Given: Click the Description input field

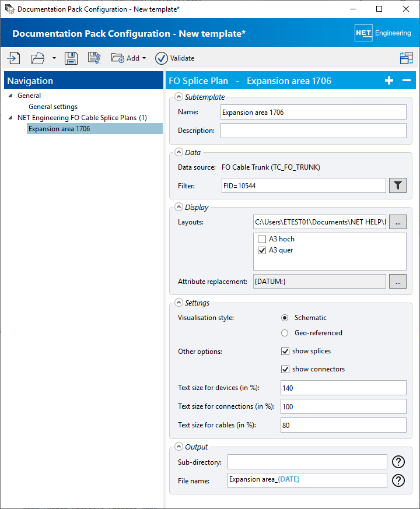Looking at the screenshot, I should pyautogui.click(x=313, y=131).
